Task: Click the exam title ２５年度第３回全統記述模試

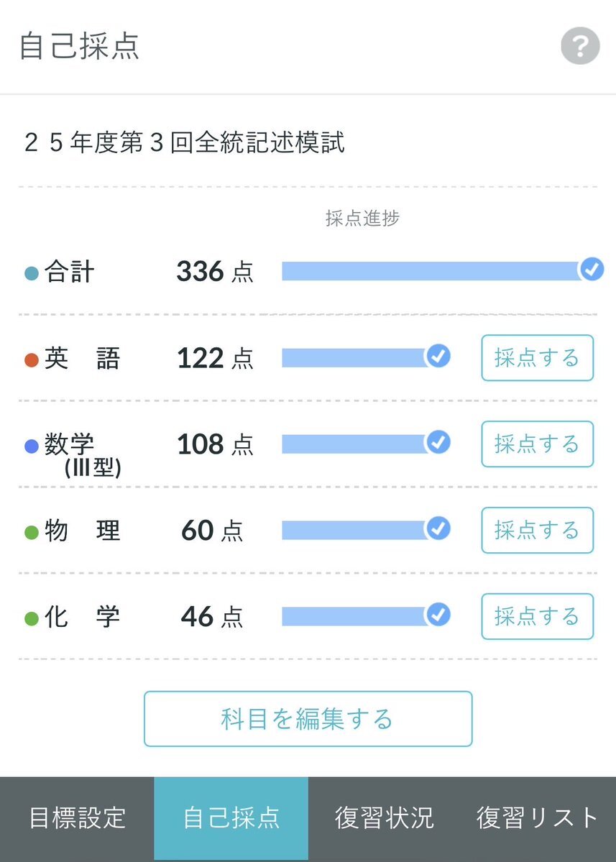Action: tap(184, 142)
